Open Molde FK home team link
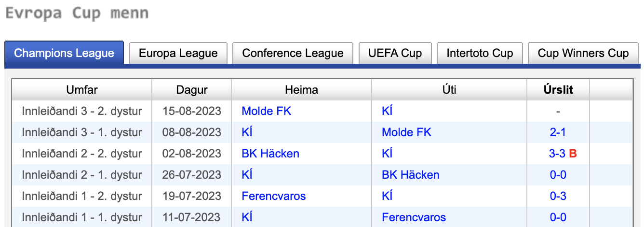 [x=267, y=111]
